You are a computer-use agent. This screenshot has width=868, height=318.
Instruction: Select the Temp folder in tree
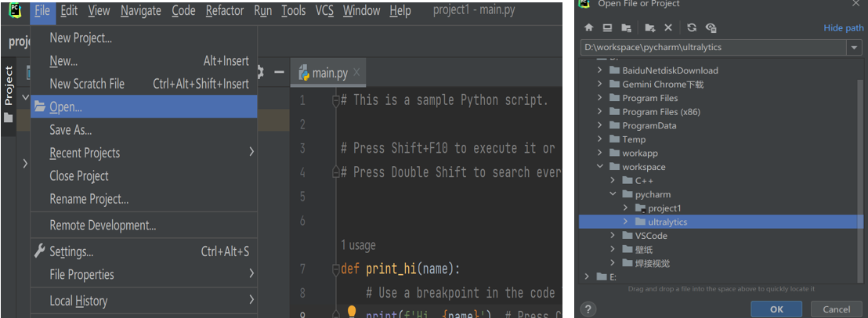[633, 139]
